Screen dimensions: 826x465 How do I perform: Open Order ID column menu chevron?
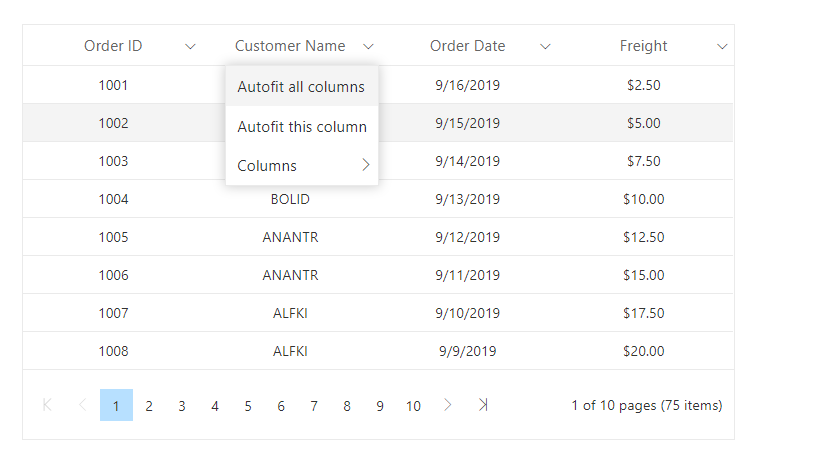click(x=191, y=46)
